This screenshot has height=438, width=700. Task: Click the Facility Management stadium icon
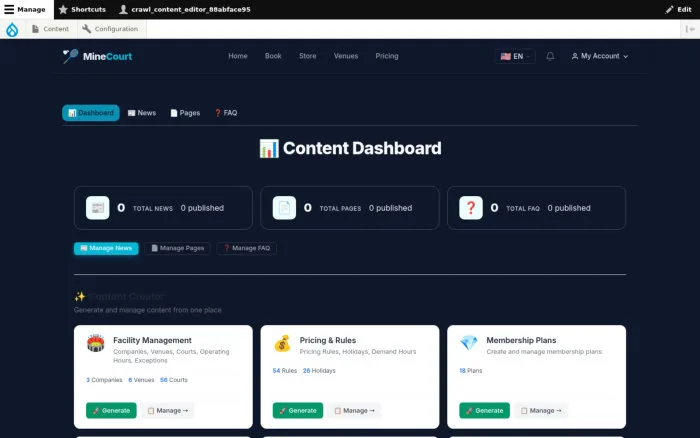[x=96, y=343]
